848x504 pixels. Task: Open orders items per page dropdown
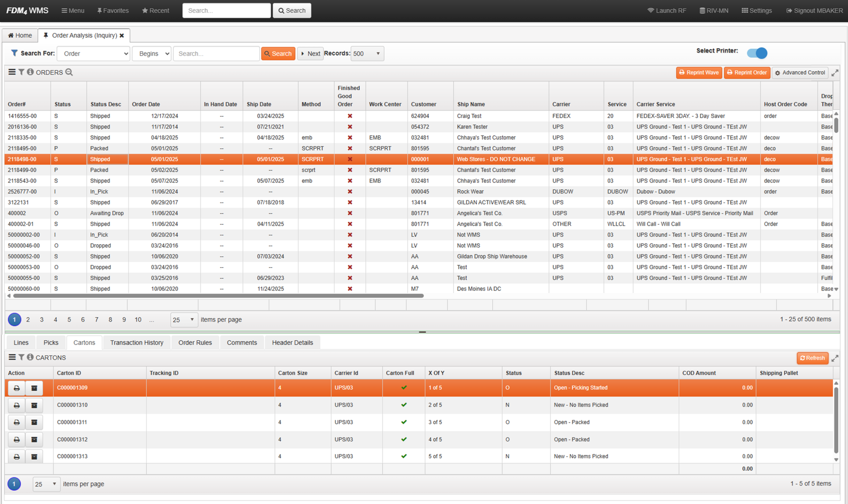point(184,320)
